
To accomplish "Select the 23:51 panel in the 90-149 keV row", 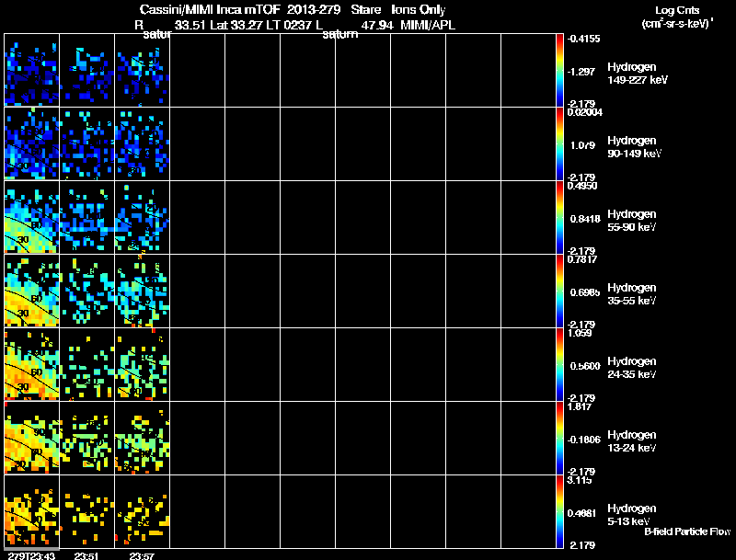I will [x=86, y=143].
